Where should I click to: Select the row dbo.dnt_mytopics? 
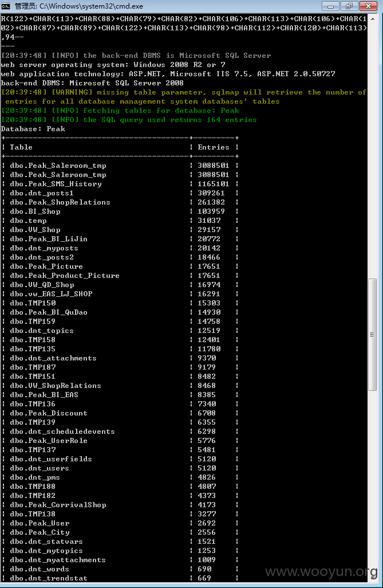pos(120,551)
